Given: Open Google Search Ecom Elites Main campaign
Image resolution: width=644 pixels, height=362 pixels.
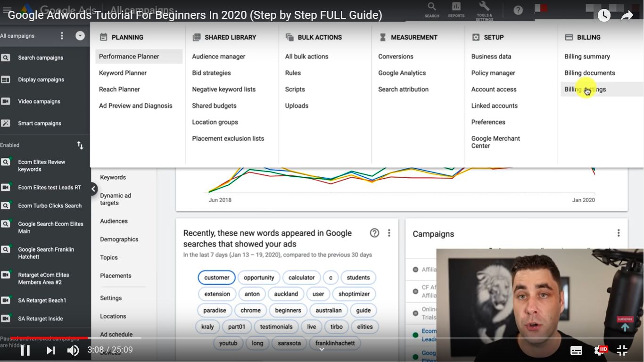Looking at the screenshot, I should [x=50, y=228].
